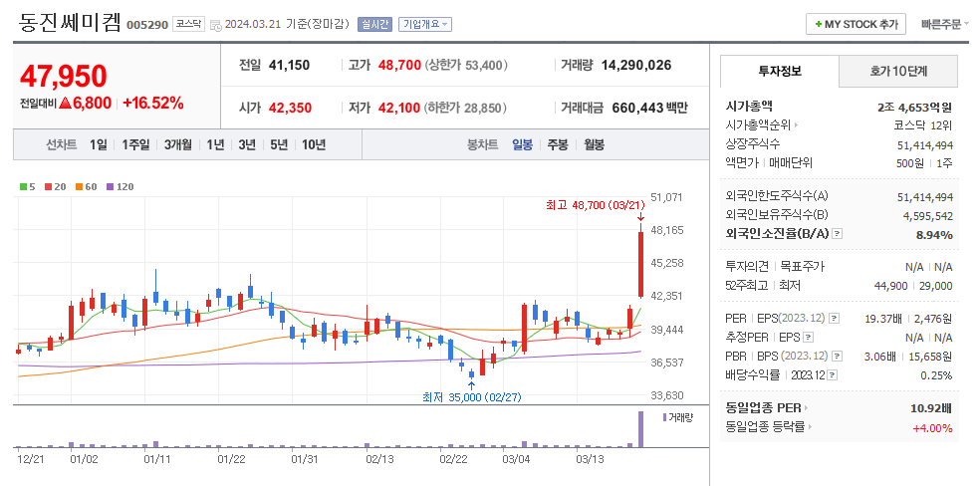980x486 pixels.
Task: Click the 시가총액 value 2조 4,653억원
Action: (x=914, y=107)
